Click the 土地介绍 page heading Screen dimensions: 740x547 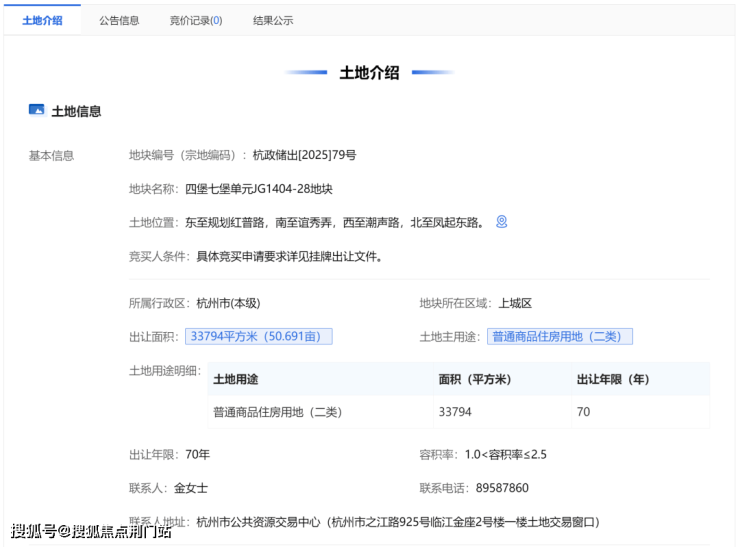coord(369,73)
